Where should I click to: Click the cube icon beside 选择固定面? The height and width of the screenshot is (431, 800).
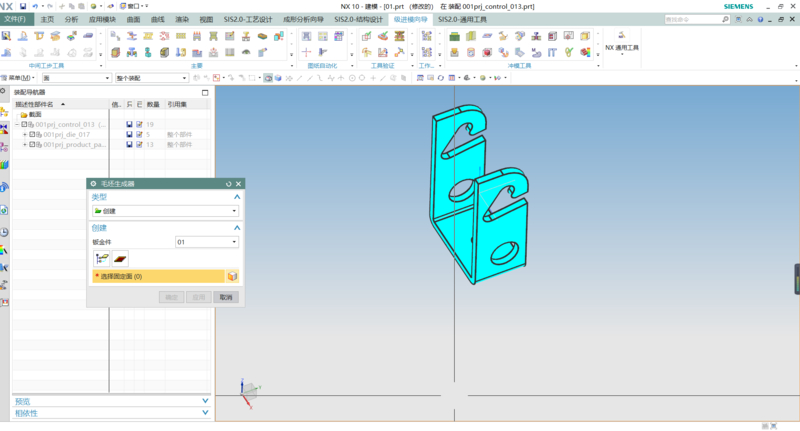click(x=232, y=276)
